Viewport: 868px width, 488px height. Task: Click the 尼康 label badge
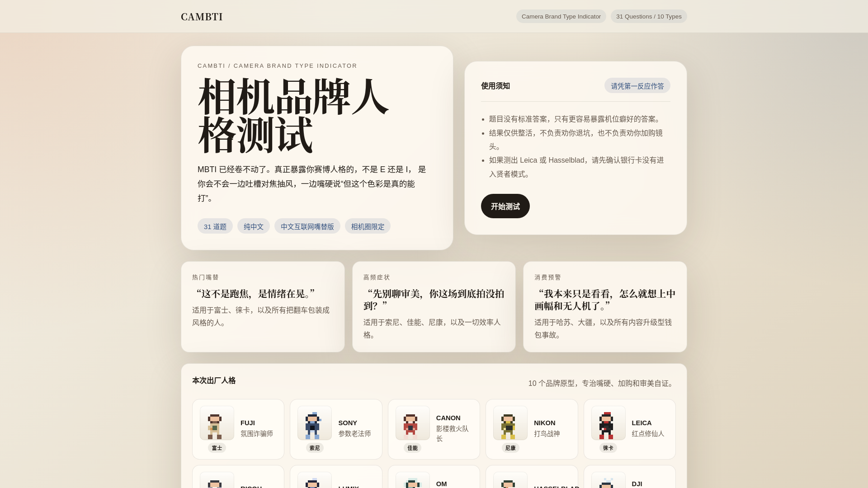coord(510,448)
